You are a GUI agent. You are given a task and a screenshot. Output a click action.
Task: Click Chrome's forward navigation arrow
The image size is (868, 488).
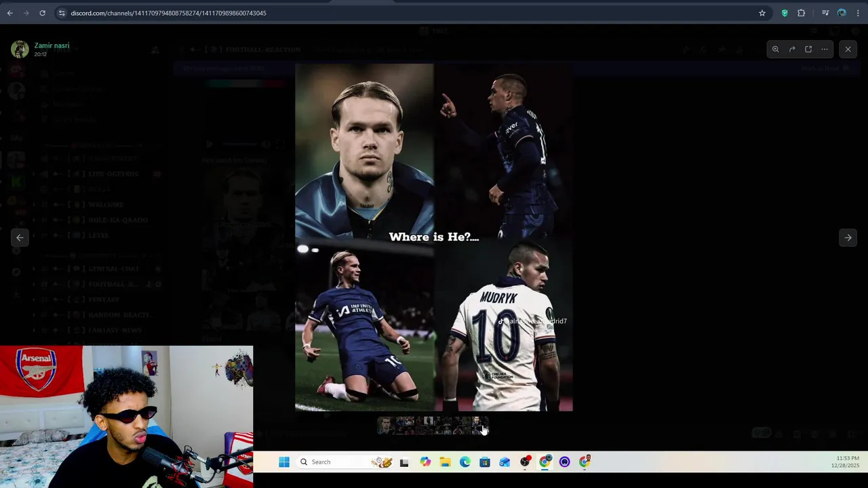click(26, 13)
